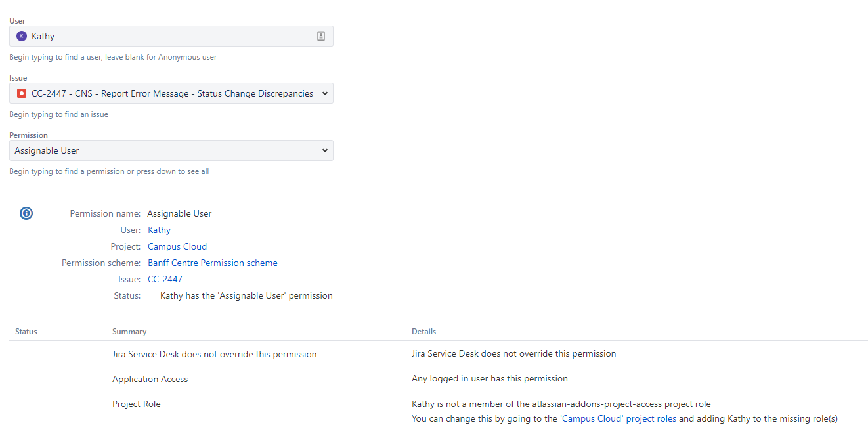The image size is (868, 436).
Task: Click 'Jira Service Desk does not override' summary cell
Action: pos(215,354)
